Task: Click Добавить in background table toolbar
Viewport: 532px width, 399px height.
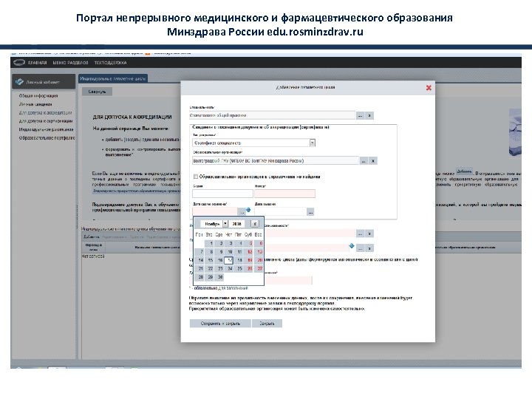Action: point(92,237)
